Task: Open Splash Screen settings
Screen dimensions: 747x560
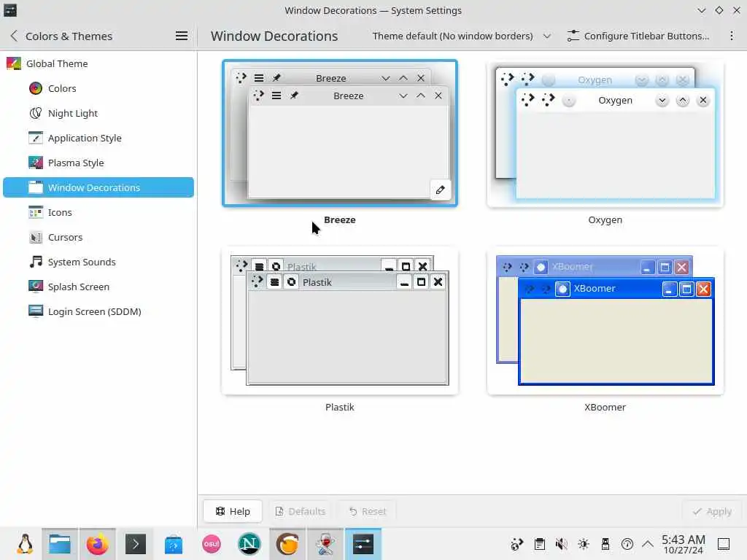Action: point(99,286)
